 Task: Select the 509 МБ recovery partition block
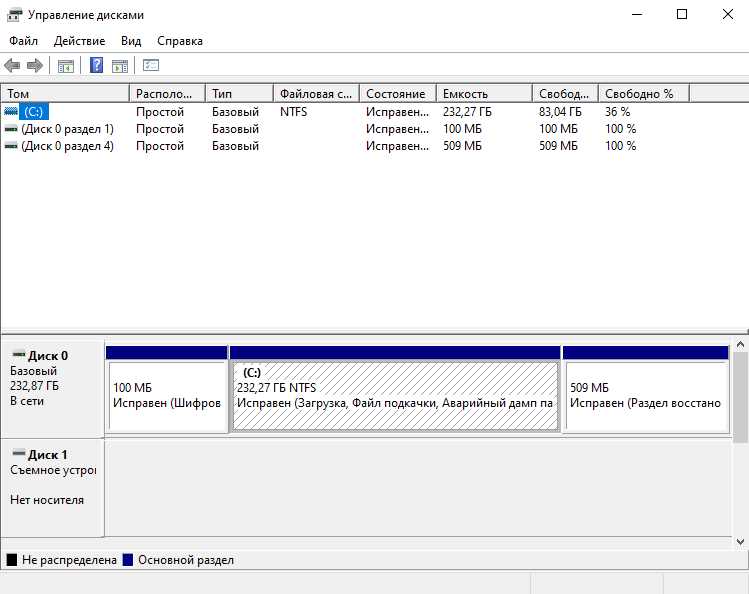pos(646,389)
